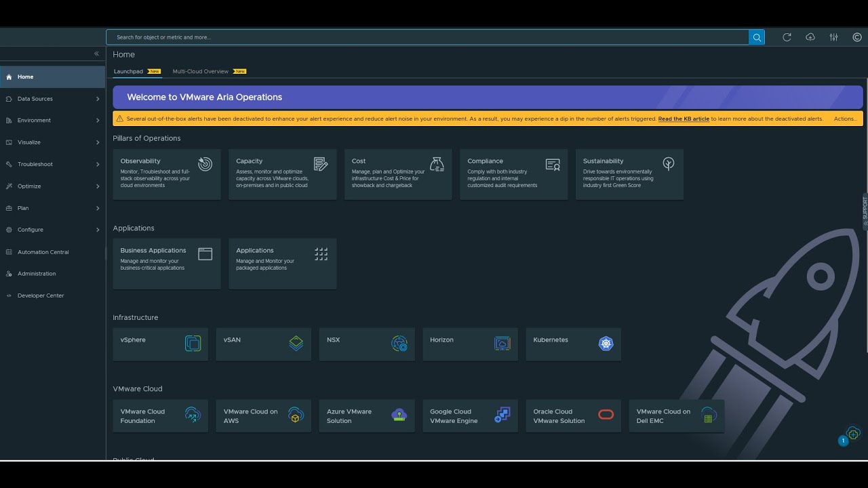Click the vSAN card label
868x488 pixels.
232,340
